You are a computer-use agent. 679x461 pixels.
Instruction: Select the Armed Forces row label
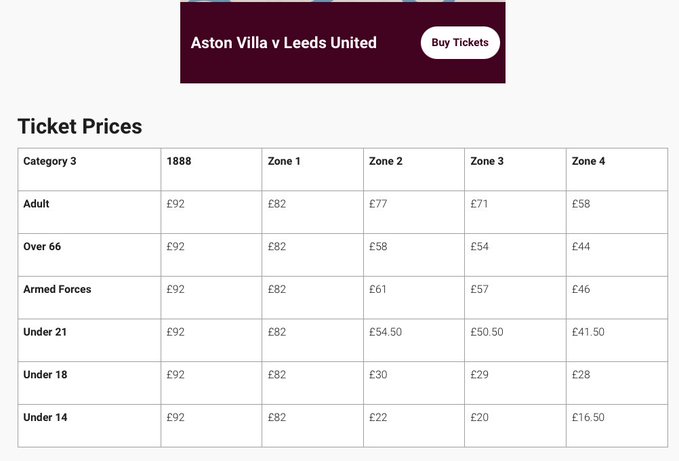(57, 289)
